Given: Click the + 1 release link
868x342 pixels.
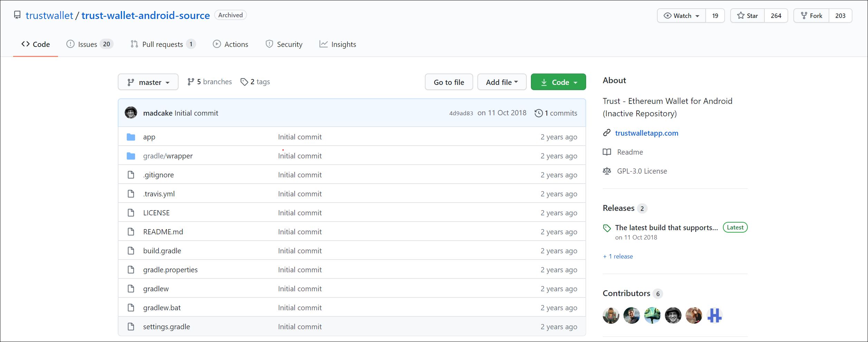Looking at the screenshot, I should click(618, 256).
